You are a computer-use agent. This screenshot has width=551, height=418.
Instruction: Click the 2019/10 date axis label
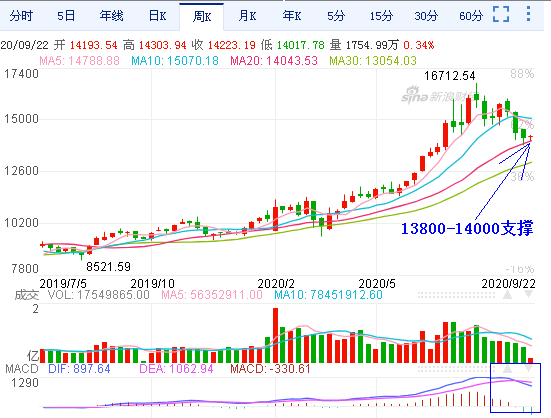click(152, 283)
